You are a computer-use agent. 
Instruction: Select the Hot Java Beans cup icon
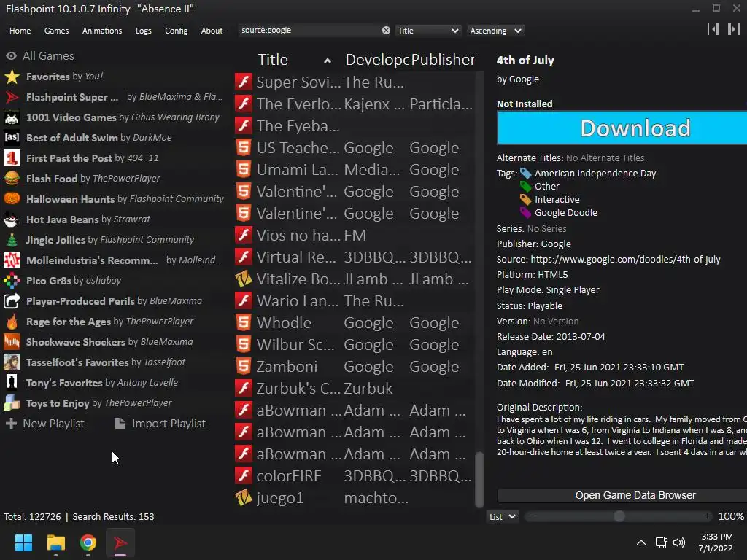(x=12, y=219)
